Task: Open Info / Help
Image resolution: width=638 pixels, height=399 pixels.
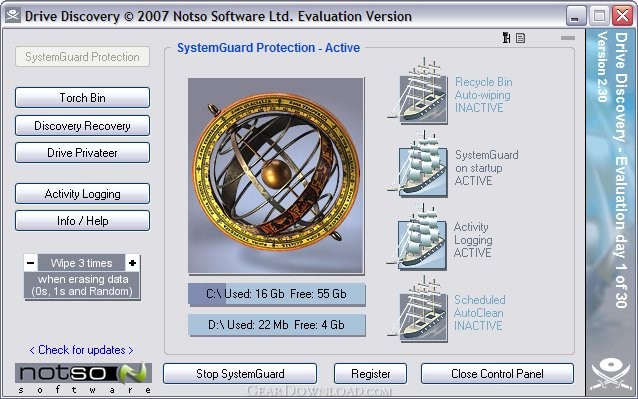Action: tap(83, 221)
